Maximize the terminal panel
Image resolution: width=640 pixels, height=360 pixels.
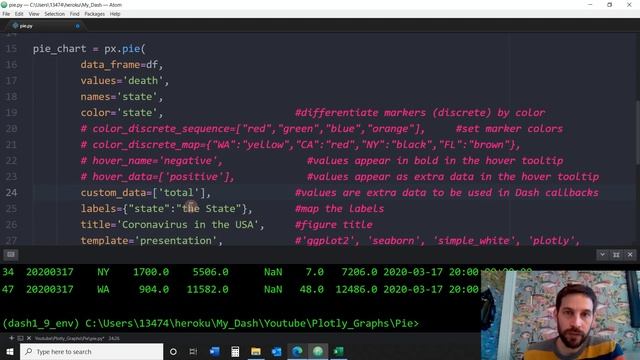(616, 255)
